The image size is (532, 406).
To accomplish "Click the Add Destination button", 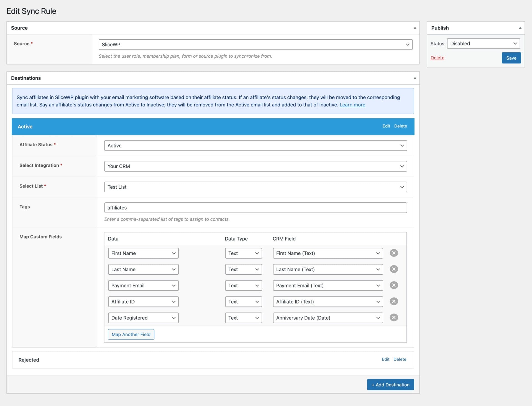I will [390, 385].
